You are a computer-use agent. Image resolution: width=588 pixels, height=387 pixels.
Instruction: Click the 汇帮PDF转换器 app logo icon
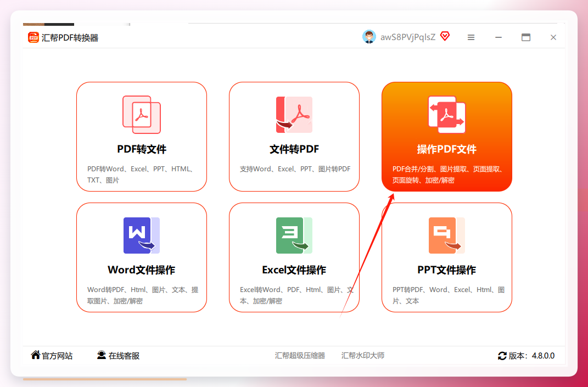(33, 37)
